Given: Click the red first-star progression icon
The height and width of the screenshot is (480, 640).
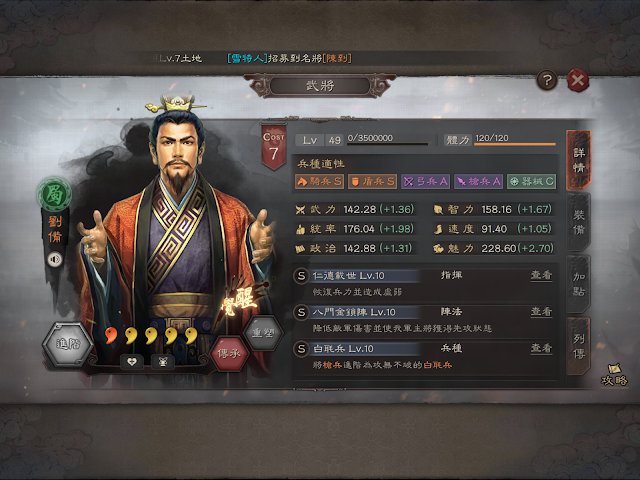Looking at the screenshot, I should [x=110, y=336].
